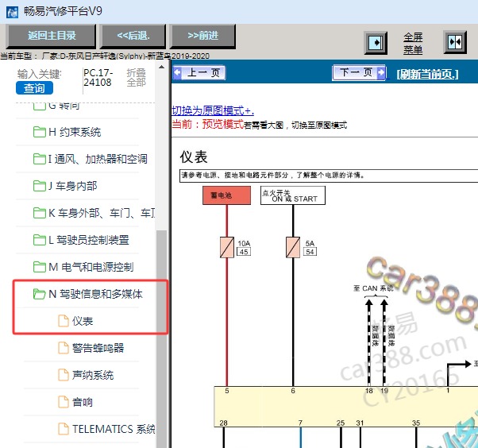Click connector pin 18 on the diagram
This screenshot has width=478, height=448.
pos(369,391)
